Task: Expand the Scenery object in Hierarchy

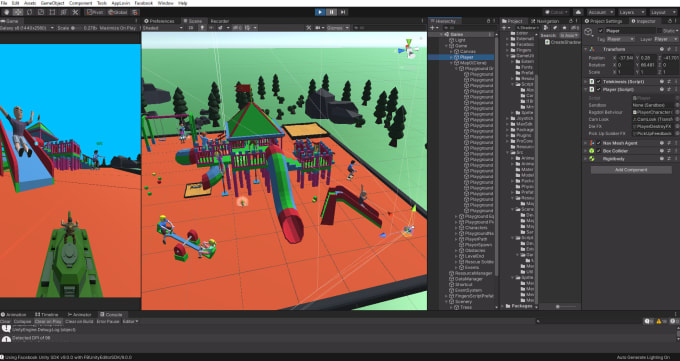Action: tap(446, 302)
